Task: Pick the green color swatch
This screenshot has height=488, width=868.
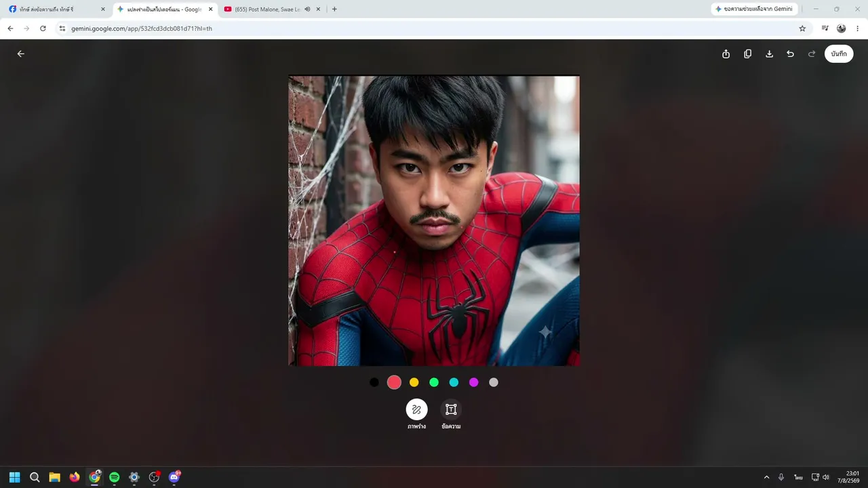Action: tap(434, 382)
